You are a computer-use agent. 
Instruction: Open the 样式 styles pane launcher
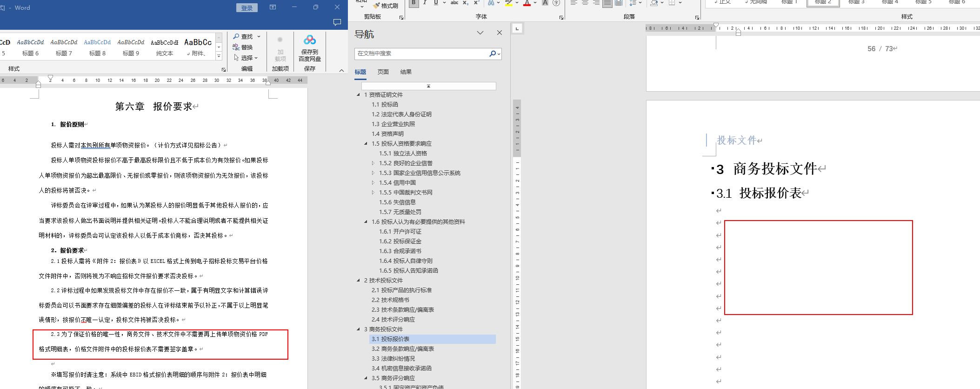point(224,70)
